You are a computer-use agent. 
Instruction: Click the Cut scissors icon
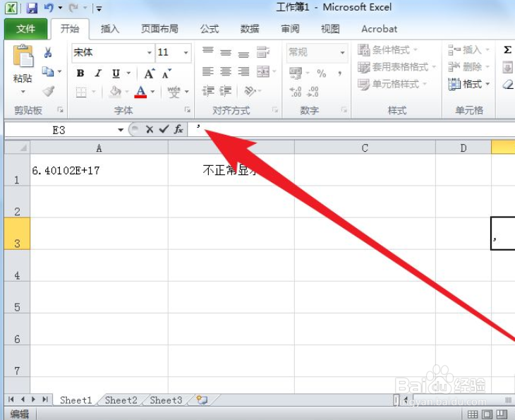[x=48, y=52]
